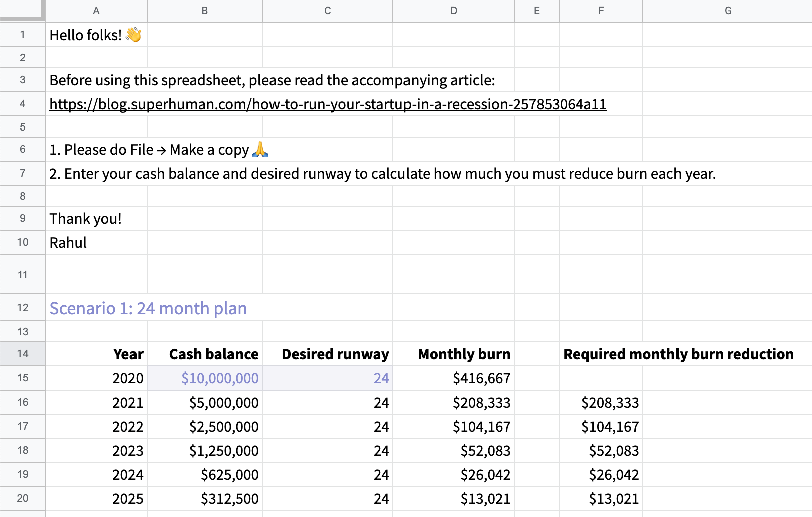Select the select-all corner box
Image resolution: width=812 pixels, height=517 pixels.
pyautogui.click(x=23, y=10)
